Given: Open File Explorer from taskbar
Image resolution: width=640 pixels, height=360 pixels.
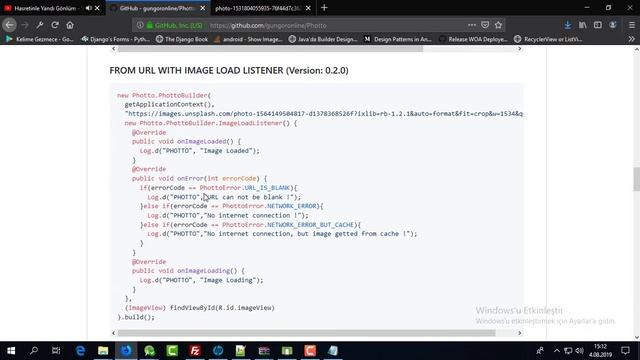Looking at the screenshot, I should 103,351.
